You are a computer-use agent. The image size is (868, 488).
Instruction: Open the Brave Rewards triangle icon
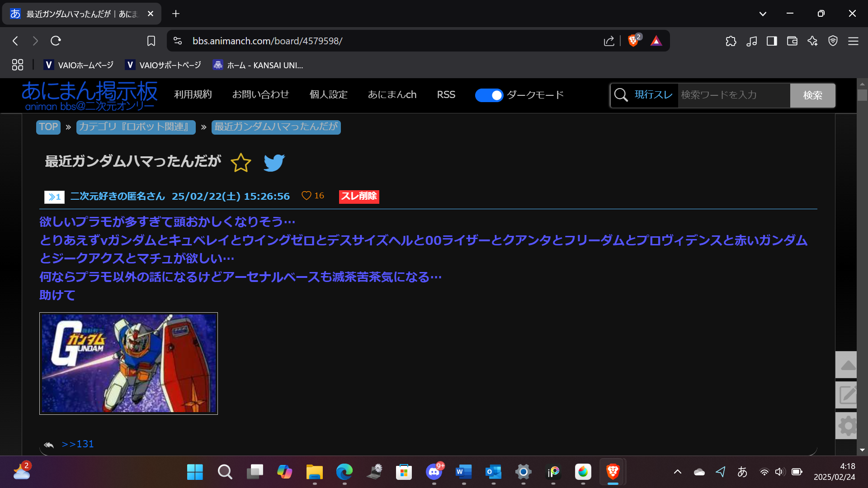tap(656, 41)
